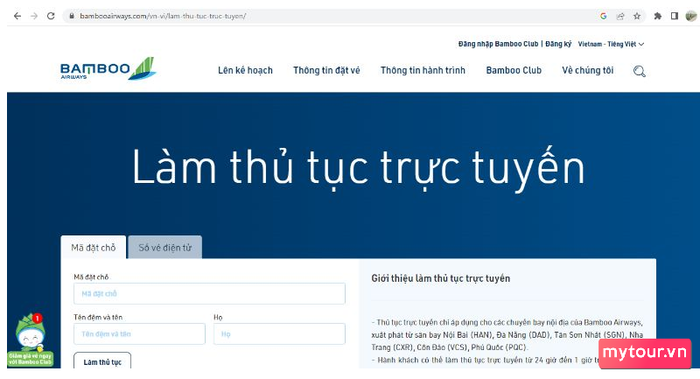
Task: Click the Mã đặt chỗ input field
Action: click(209, 294)
